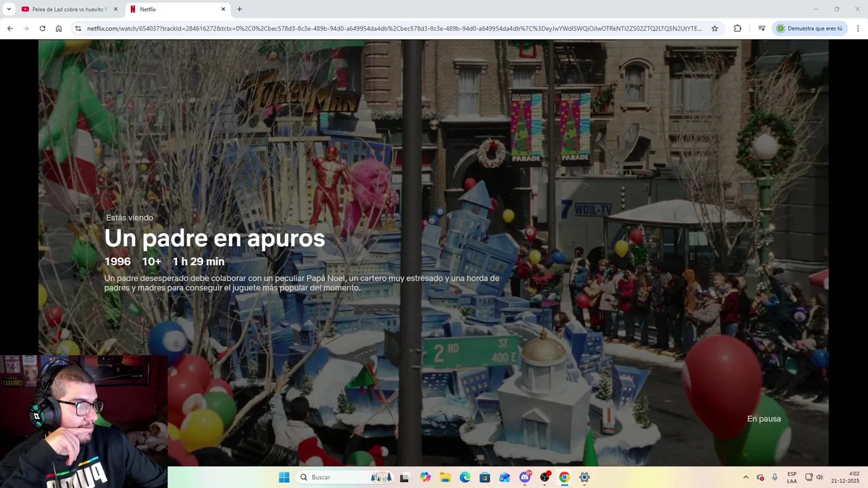Click the 'Demuestra que eres tú' profile button
Viewport: 868px width, 488px height.
point(810,28)
